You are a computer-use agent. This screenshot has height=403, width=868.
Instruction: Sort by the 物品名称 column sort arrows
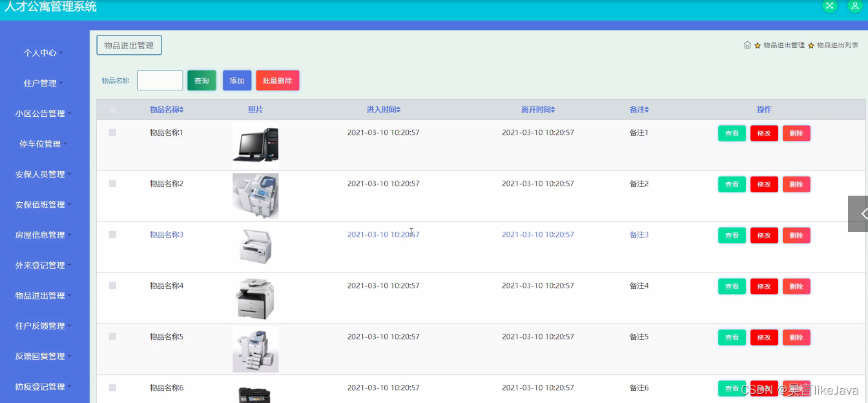pos(181,110)
